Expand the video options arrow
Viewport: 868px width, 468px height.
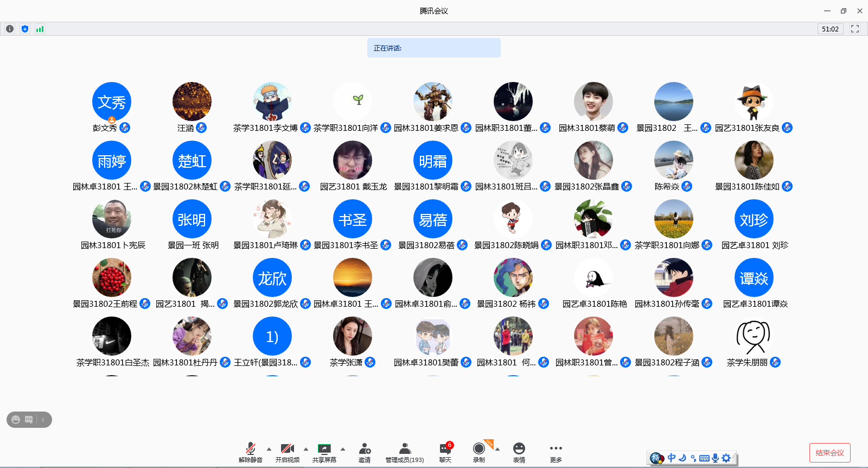point(306,449)
